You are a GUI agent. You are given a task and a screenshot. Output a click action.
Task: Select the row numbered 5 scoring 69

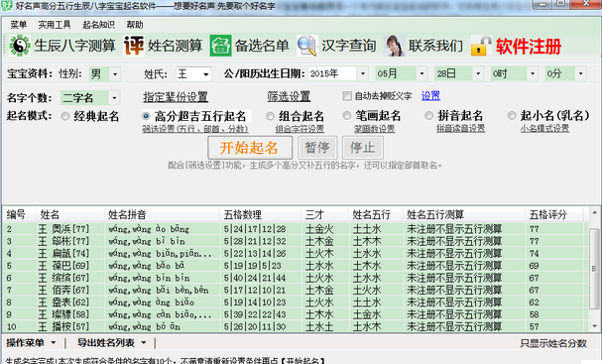click(x=296, y=266)
